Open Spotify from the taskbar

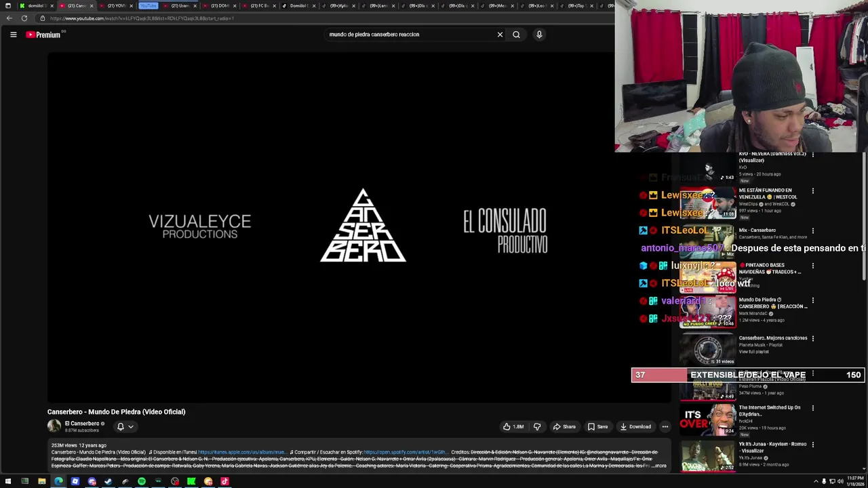click(x=142, y=482)
